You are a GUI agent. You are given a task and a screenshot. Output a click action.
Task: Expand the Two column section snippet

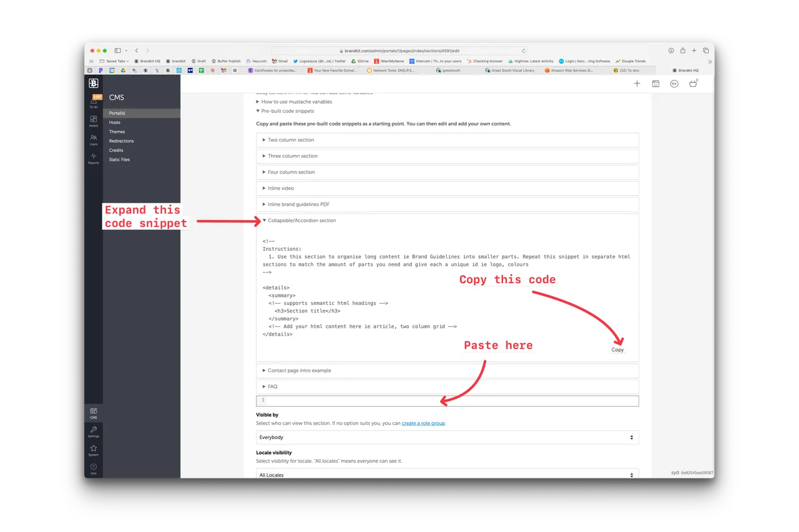(x=291, y=140)
